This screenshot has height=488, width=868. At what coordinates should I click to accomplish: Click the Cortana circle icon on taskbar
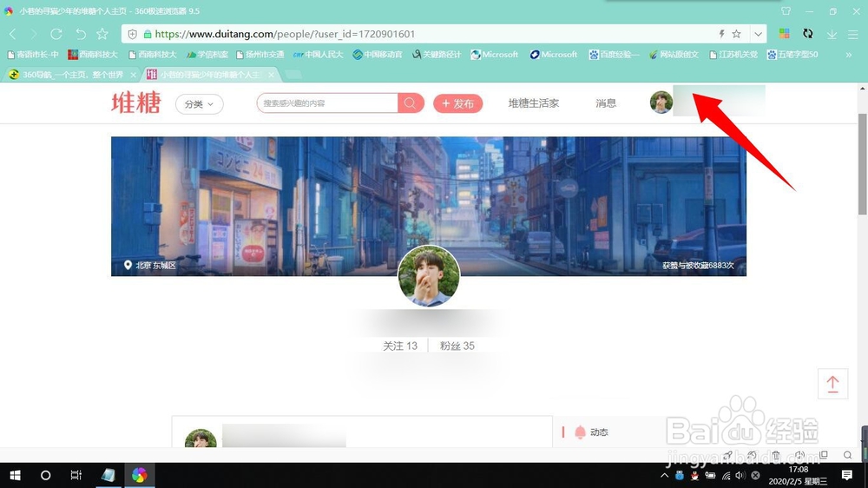click(x=45, y=475)
